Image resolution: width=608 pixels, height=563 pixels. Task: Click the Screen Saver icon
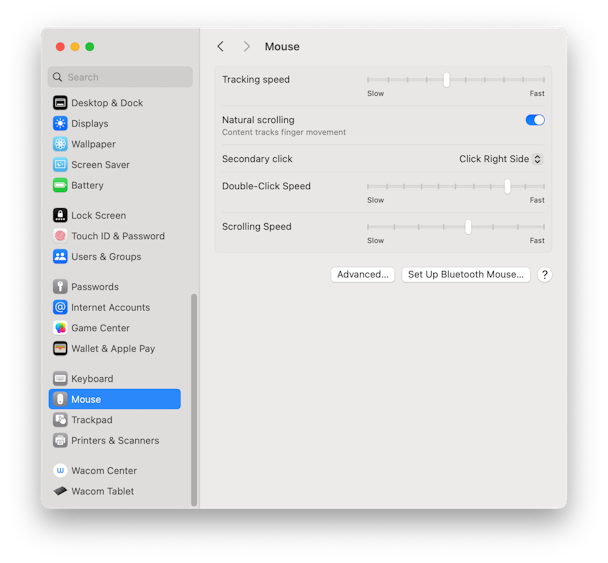click(x=60, y=164)
